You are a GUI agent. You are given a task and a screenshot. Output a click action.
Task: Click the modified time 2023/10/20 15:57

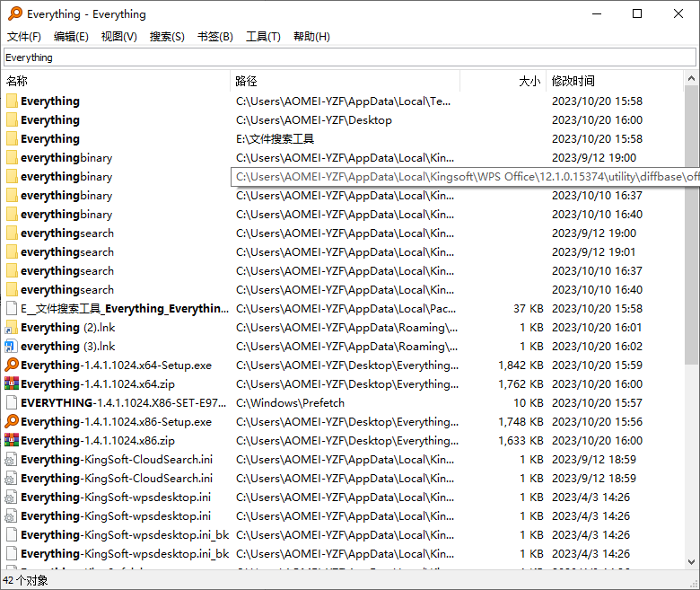point(597,403)
